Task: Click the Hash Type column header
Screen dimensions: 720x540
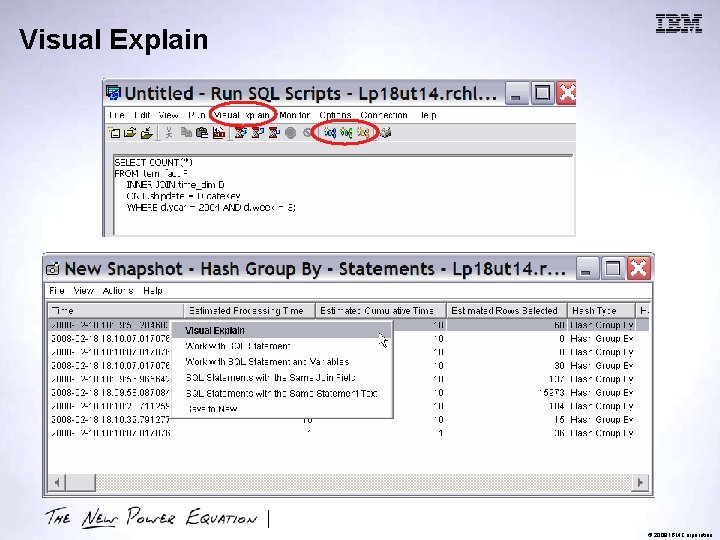Action: click(601, 310)
